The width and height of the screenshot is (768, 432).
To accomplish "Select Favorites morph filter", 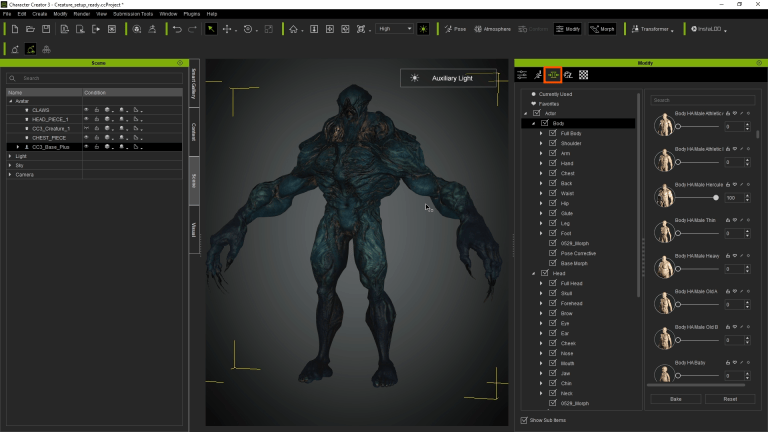I will (549, 104).
